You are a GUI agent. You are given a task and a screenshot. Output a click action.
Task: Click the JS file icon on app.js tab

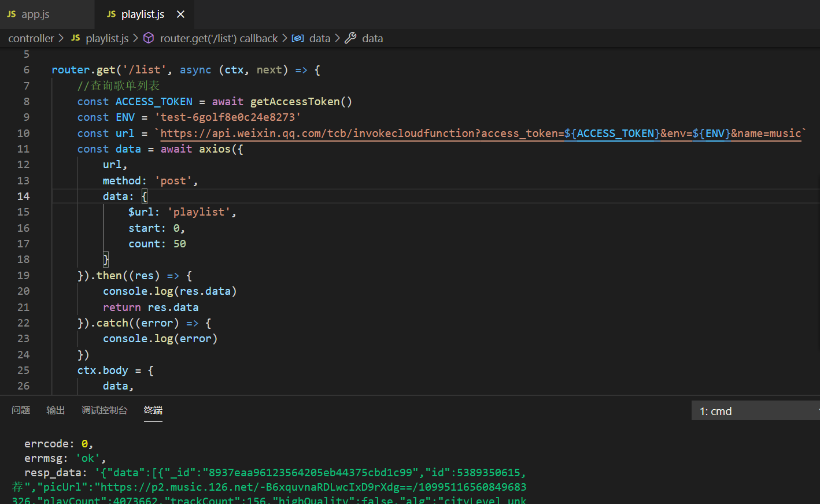[x=12, y=14]
